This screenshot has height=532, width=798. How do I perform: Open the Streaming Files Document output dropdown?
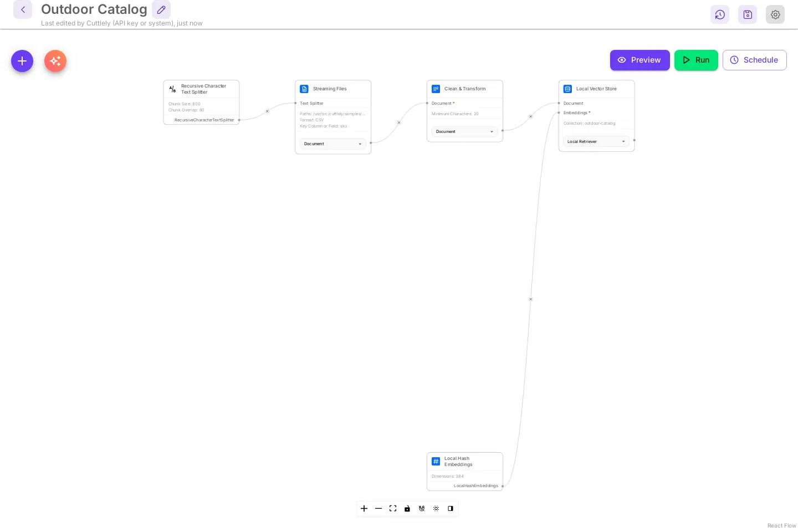pyautogui.click(x=333, y=144)
